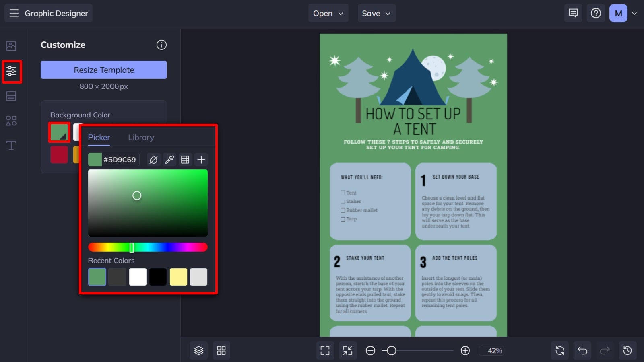Open the main hamburger menu
Screen dimensions: 644x362
click(14, 13)
